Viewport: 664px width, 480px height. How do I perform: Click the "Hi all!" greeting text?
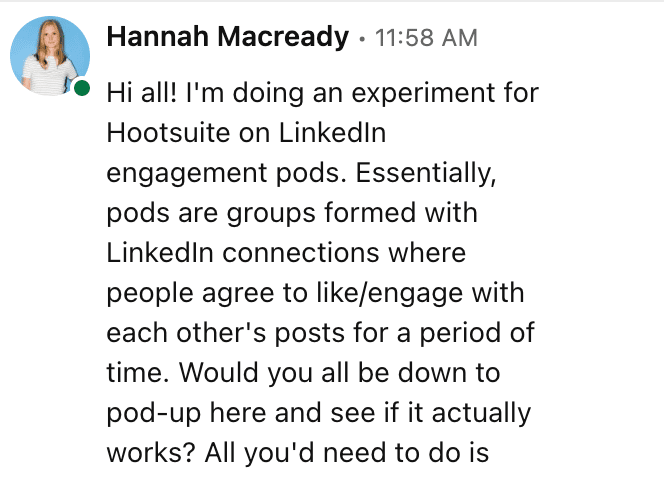[143, 93]
